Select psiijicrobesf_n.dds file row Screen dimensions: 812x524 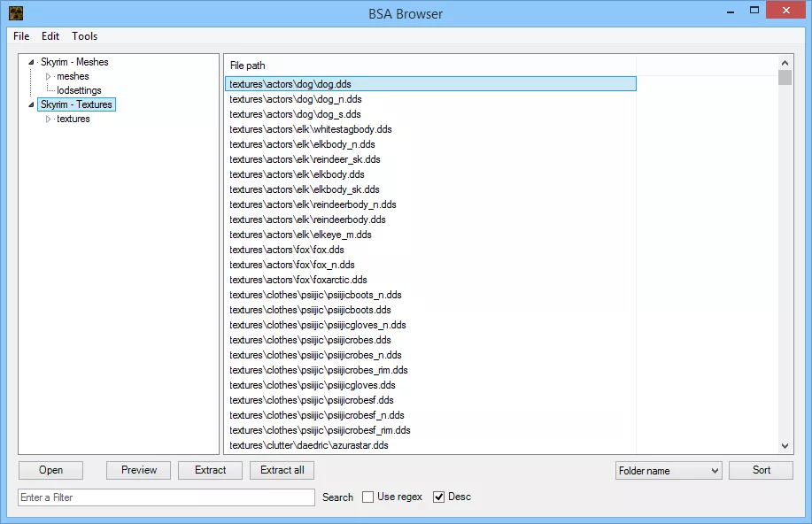click(430, 414)
